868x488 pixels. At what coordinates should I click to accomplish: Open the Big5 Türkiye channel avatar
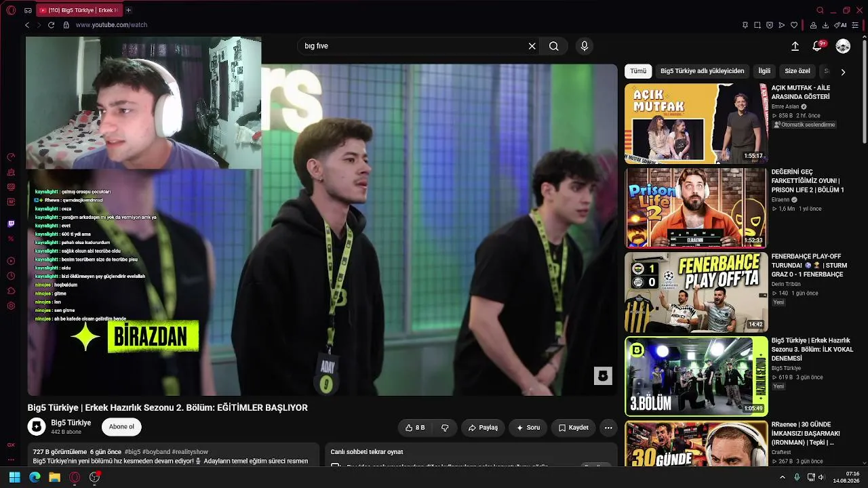[x=37, y=426]
